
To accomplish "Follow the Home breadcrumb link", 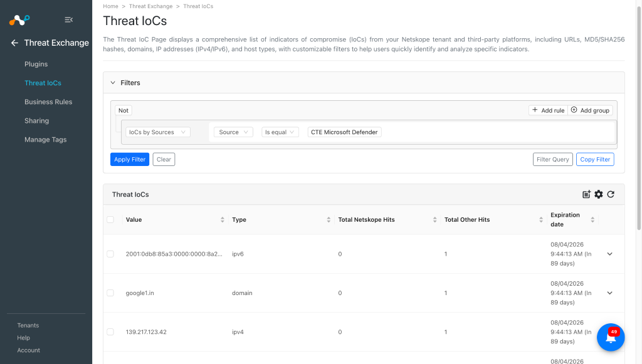I will click(110, 6).
